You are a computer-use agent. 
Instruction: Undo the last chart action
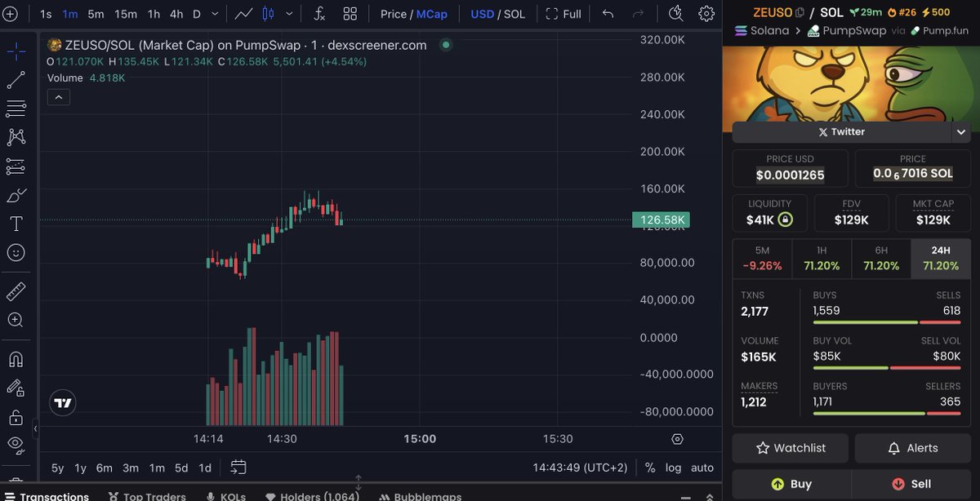click(608, 14)
